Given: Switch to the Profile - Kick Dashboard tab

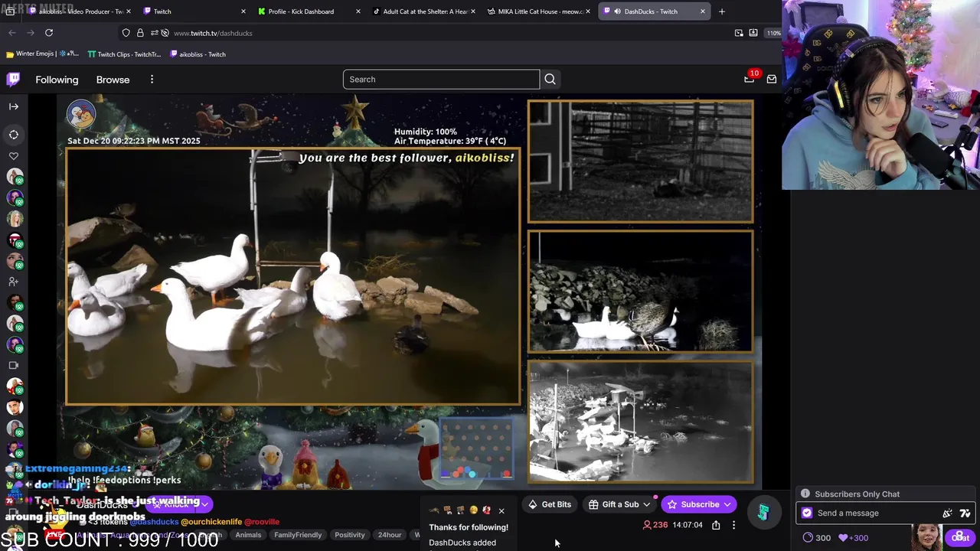Looking at the screenshot, I should (x=308, y=11).
